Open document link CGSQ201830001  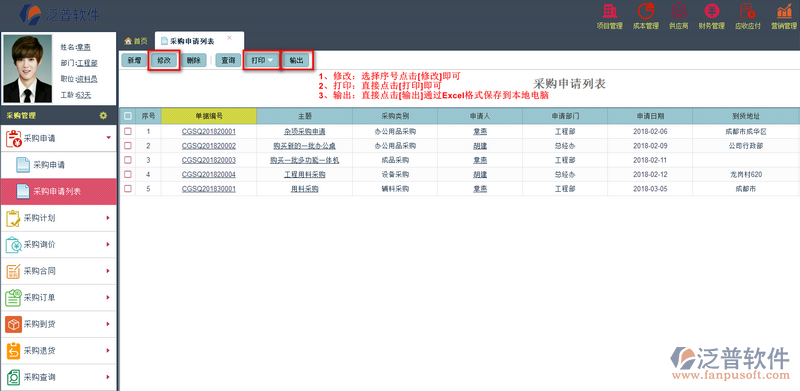209,188
